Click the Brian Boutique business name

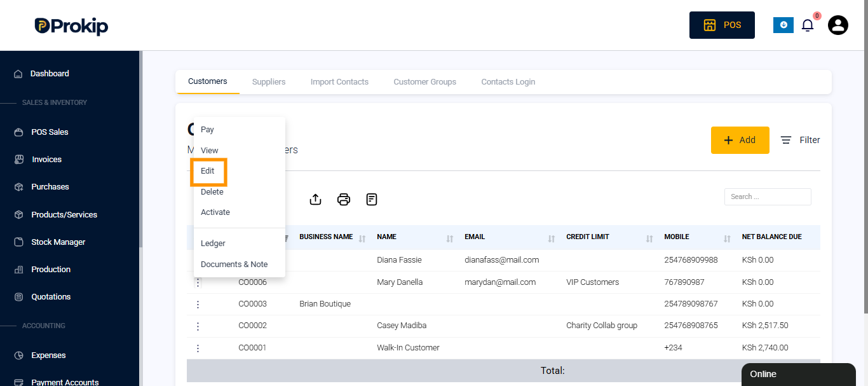[x=325, y=304]
